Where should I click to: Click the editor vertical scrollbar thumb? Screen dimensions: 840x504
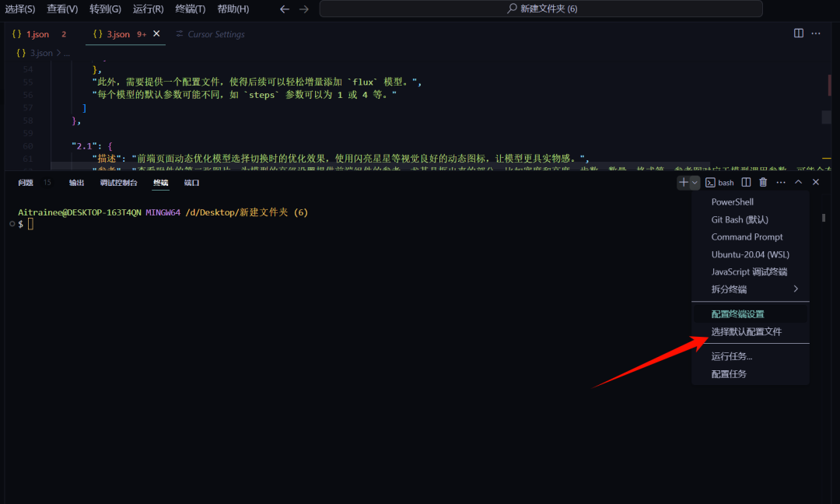coord(826,117)
